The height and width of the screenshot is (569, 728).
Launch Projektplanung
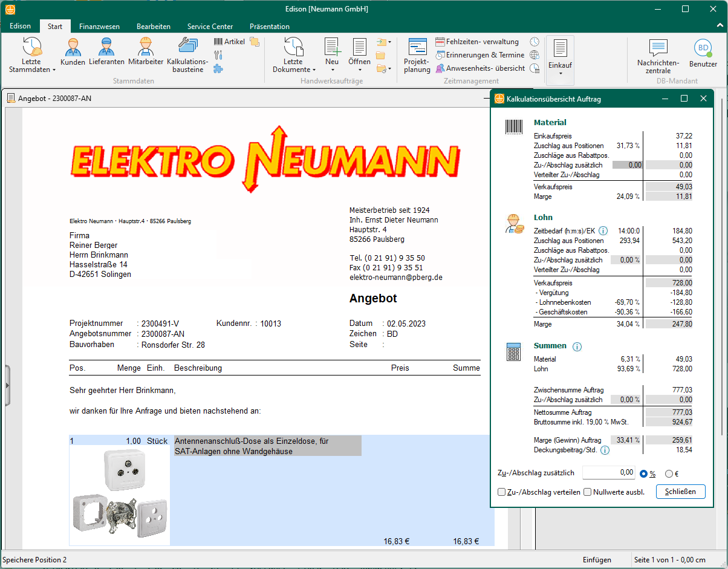[x=417, y=55]
